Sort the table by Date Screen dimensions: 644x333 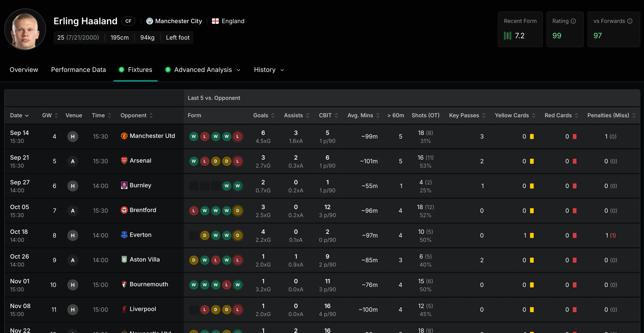(19, 115)
